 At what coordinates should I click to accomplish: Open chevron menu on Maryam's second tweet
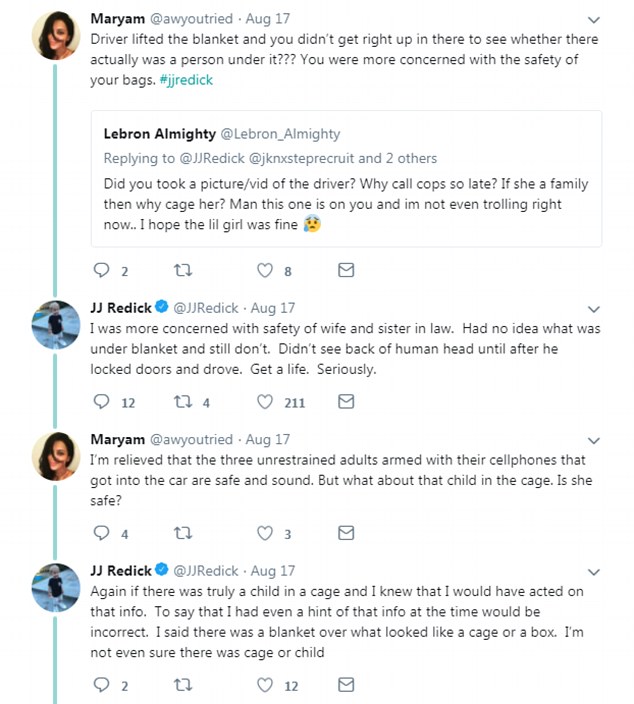point(594,440)
